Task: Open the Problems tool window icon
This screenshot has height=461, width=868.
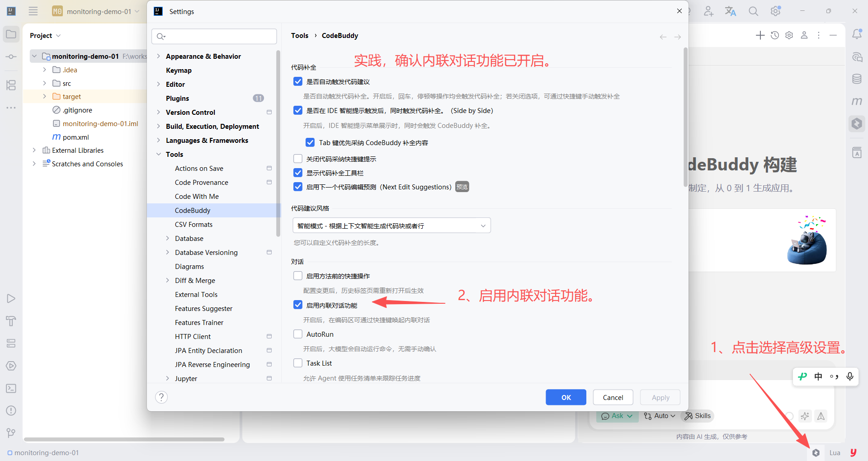Action: pos(11,410)
